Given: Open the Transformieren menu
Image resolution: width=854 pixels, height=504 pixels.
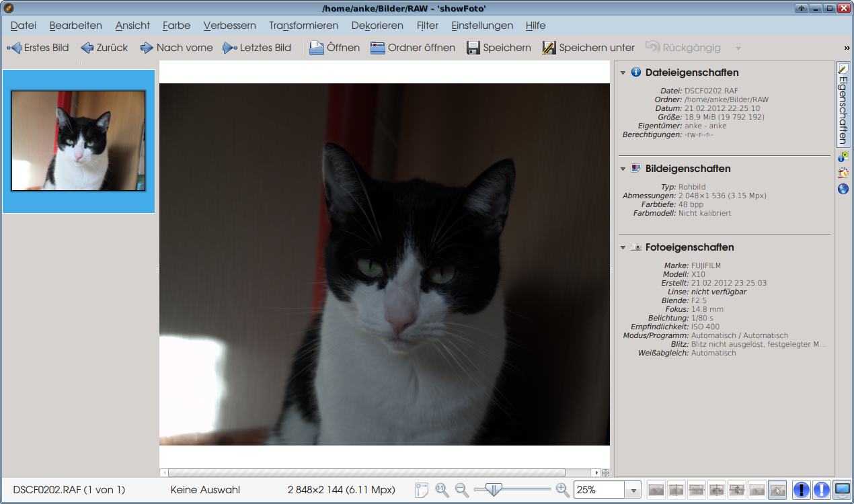Looking at the screenshot, I should click(303, 26).
